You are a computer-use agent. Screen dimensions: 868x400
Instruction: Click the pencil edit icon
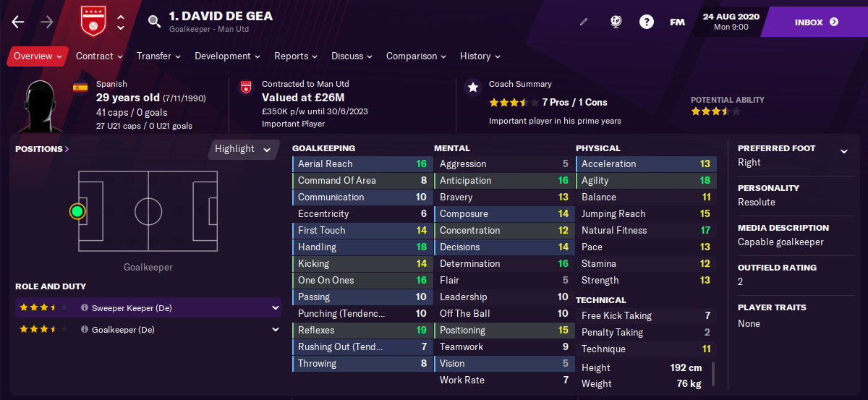[584, 22]
